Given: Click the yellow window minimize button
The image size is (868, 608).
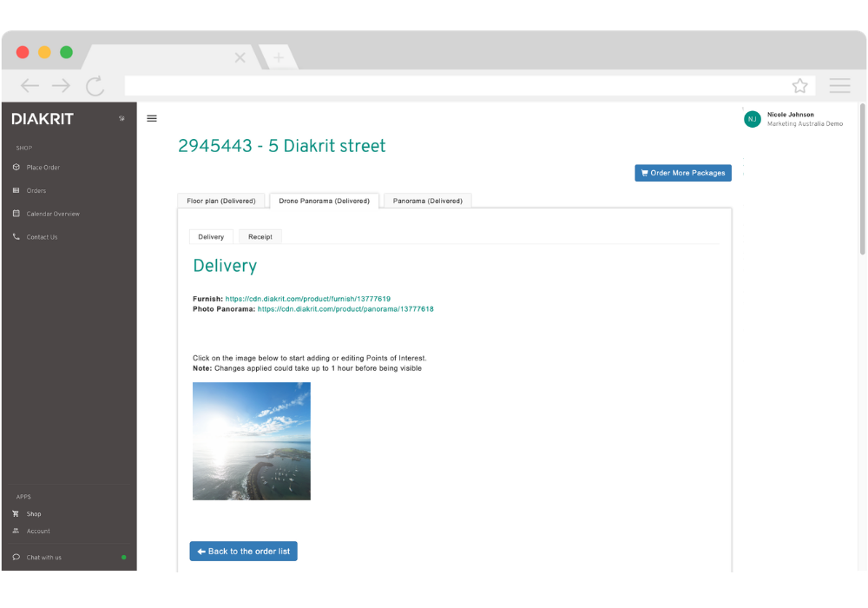Looking at the screenshot, I should tap(44, 52).
